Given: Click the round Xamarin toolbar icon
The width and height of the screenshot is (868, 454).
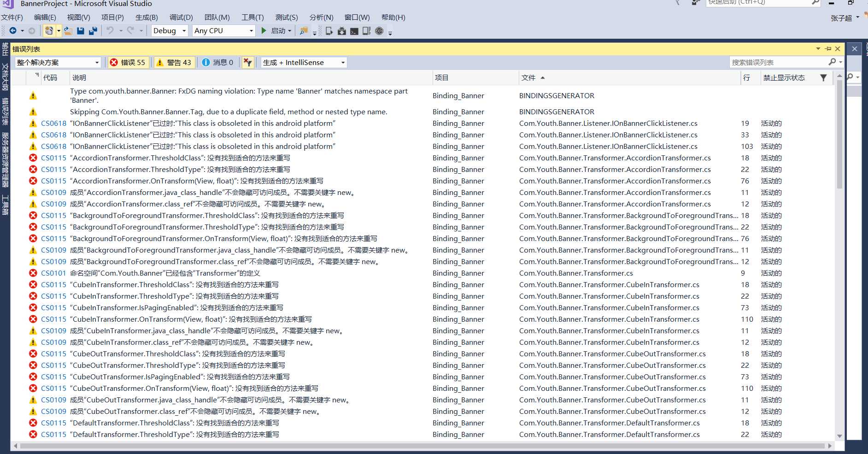Looking at the screenshot, I should [379, 31].
